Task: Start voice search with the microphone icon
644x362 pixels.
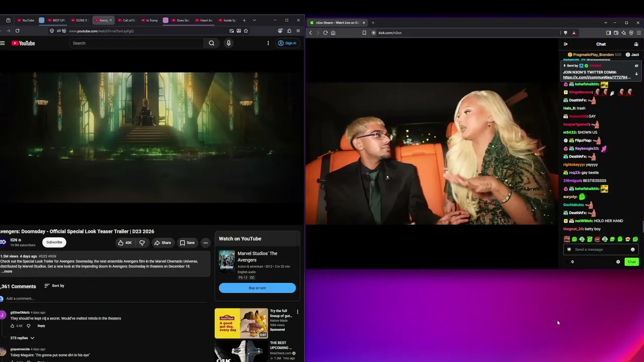Action: coord(228,43)
